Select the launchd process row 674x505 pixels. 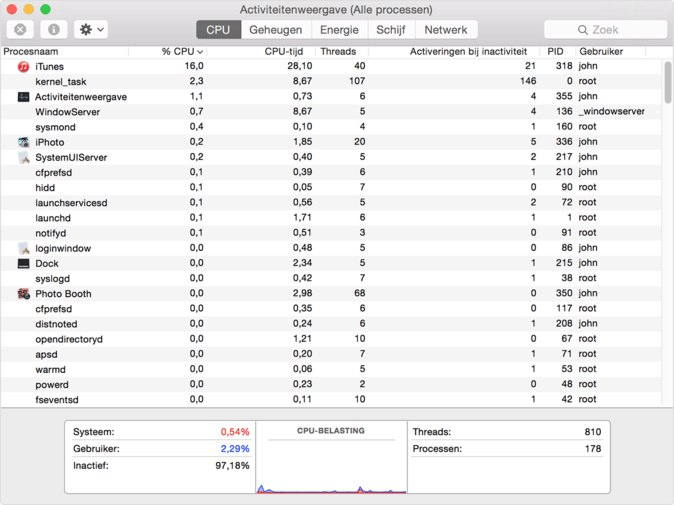coord(331,218)
